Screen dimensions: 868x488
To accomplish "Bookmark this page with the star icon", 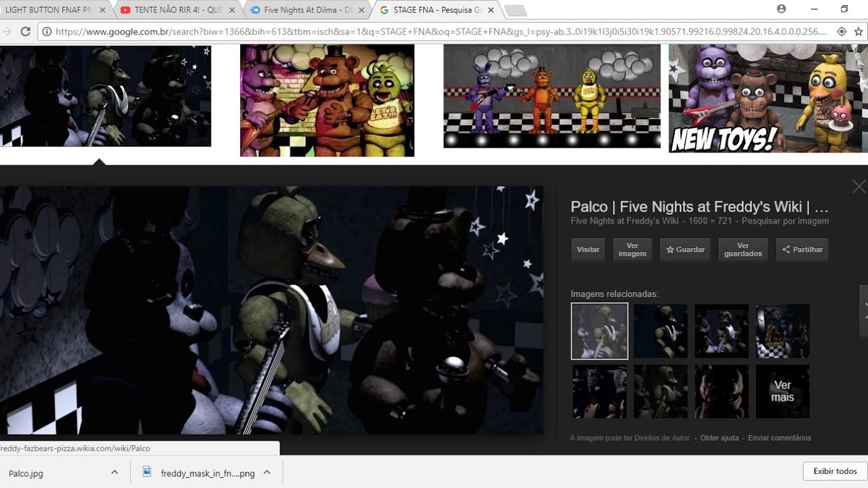I will [858, 31].
